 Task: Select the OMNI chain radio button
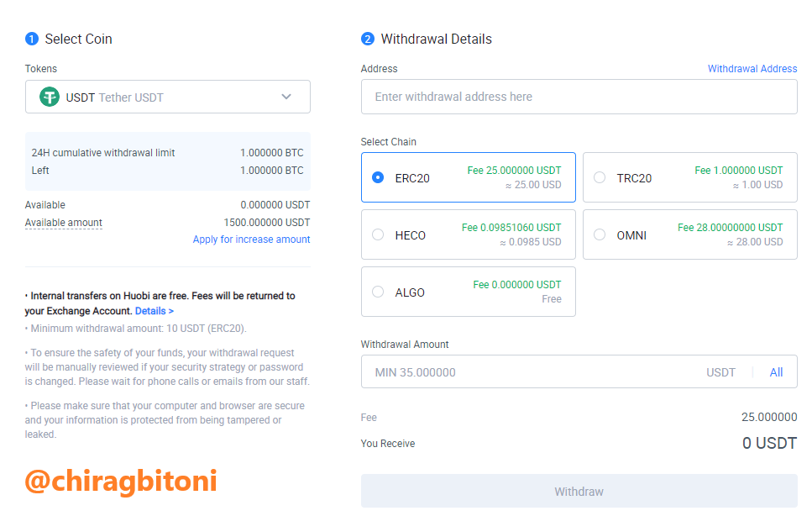pyautogui.click(x=600, y=234)
